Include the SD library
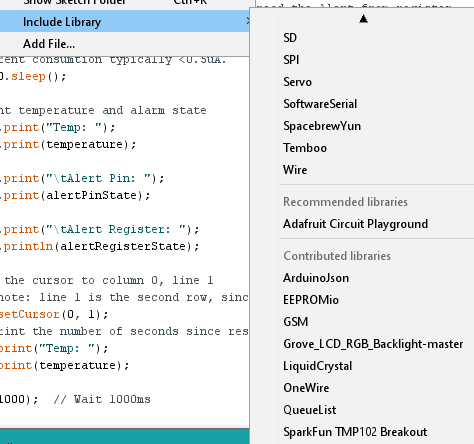Viewport: 474px width, 444px height. tap(362, 38)
